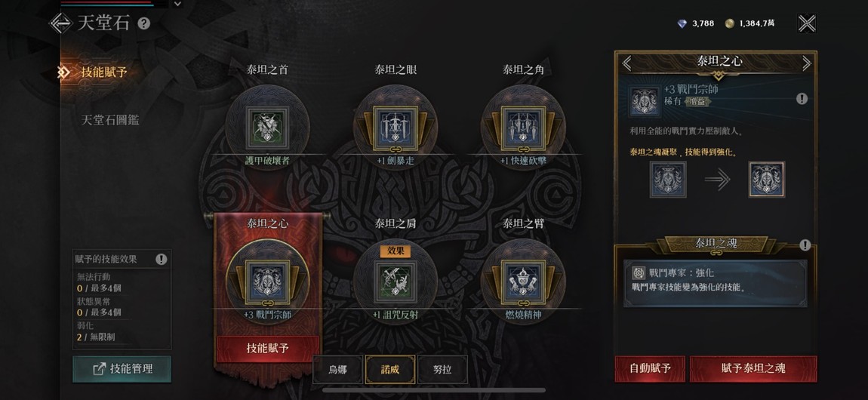This screenshot has width=868, height=400.
Task: Select the 泰坦之心 +3 戰鬥宗師 skill icon
Action: (268, 280)
